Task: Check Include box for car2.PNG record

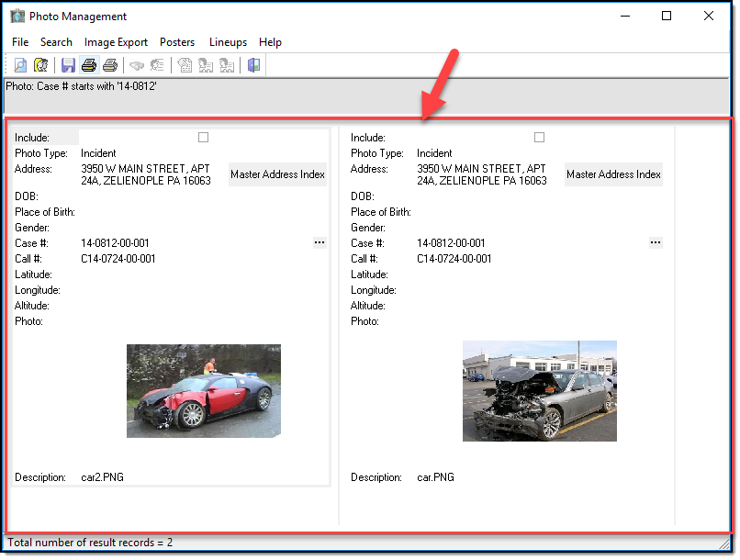Action: (x=203, y=138)
